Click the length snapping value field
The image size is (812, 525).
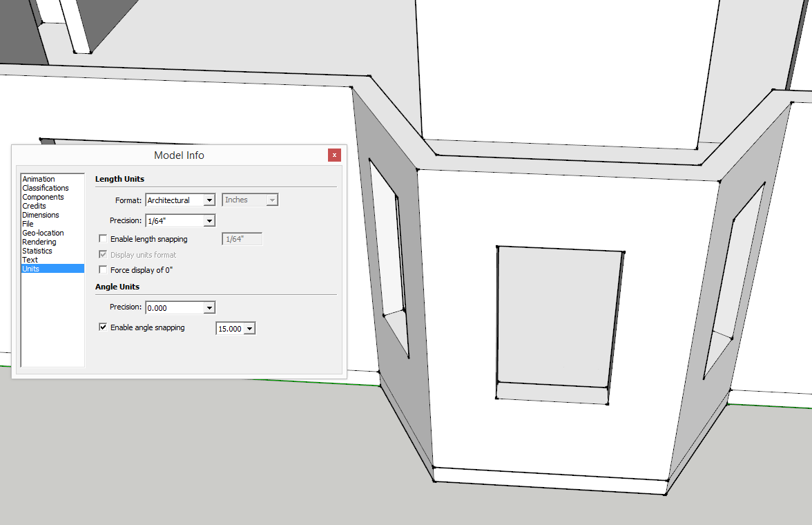(242, 238)
